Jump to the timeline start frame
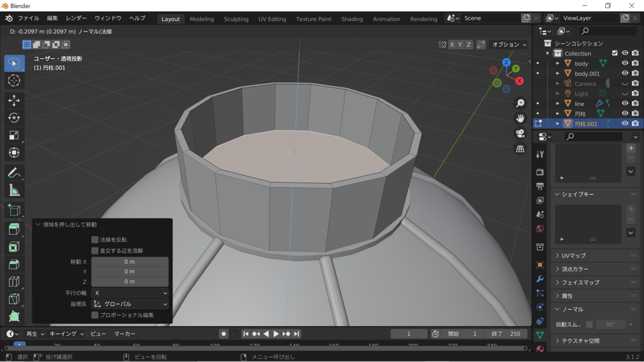The height and width of the screenshot is (362, 644). pos(246,334)
